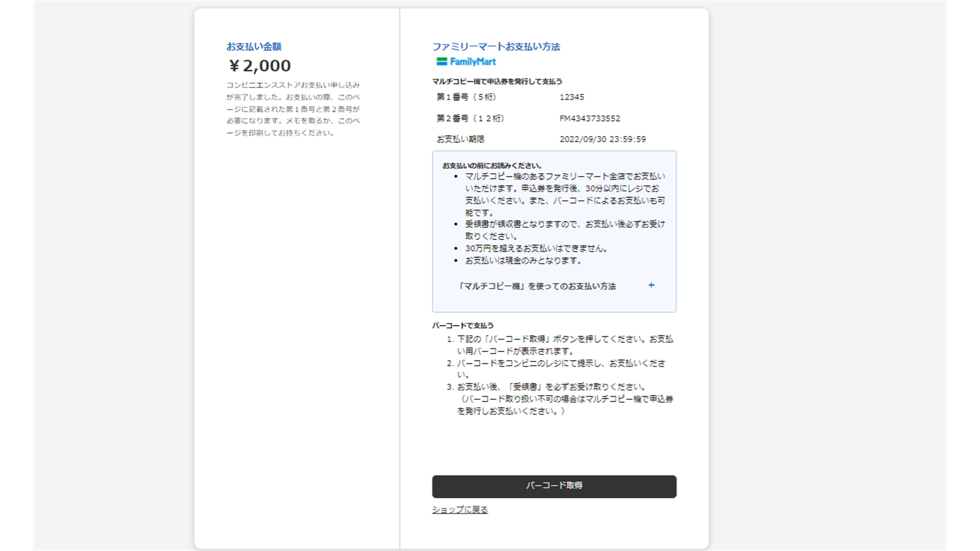Screen dimensions: 980x551
Task: Click the 30万円を超えるお支払いはできません bullet
Action: click(x=537, y=249)
